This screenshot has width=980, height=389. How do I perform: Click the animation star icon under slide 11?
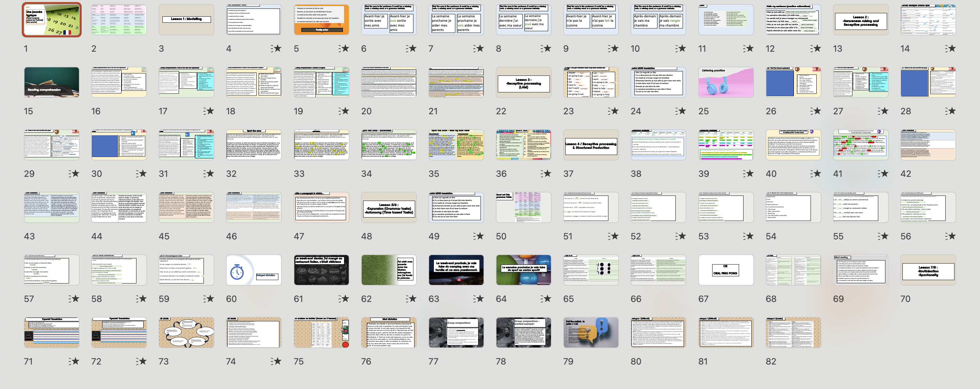[x=748, y=48]
